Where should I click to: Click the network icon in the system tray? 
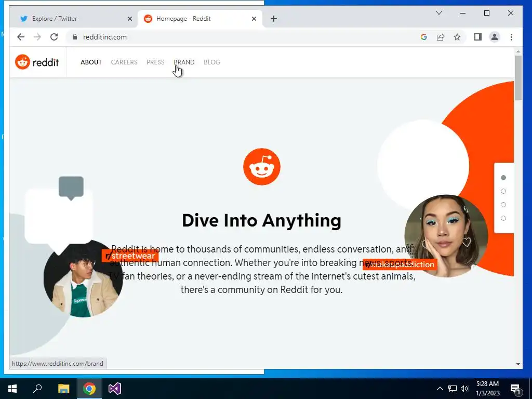click(453, 389)
